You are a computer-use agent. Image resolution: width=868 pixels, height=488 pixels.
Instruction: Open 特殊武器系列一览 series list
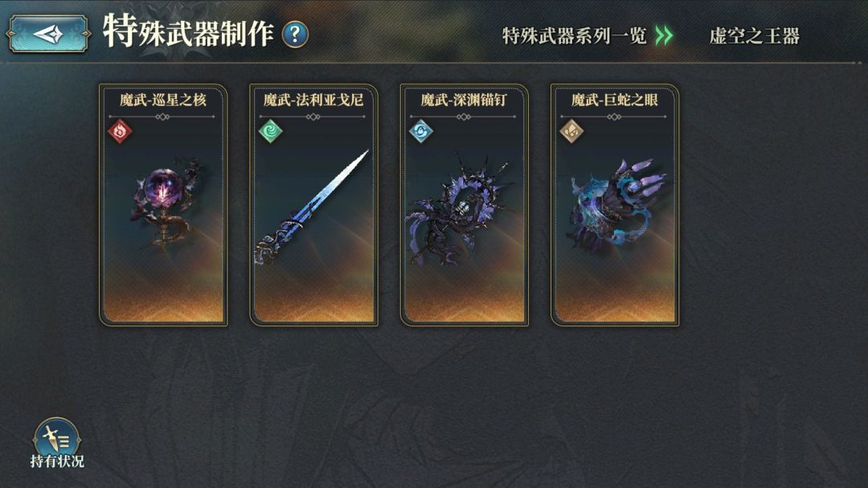574,36
